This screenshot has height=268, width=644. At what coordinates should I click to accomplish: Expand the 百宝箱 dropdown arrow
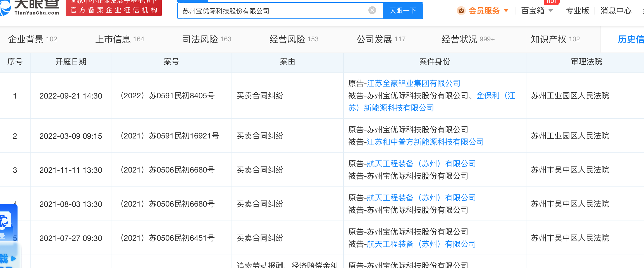(x=551, y=11)
